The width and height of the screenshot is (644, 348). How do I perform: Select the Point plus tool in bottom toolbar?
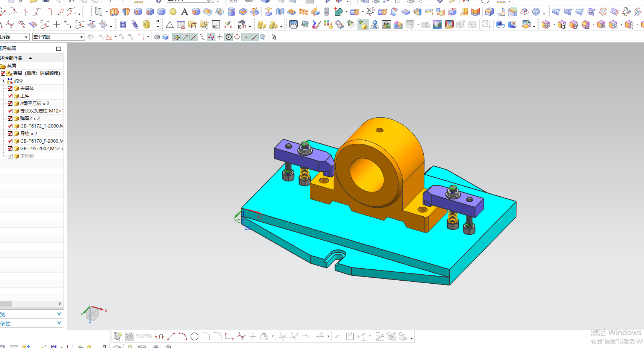(253, 336)
